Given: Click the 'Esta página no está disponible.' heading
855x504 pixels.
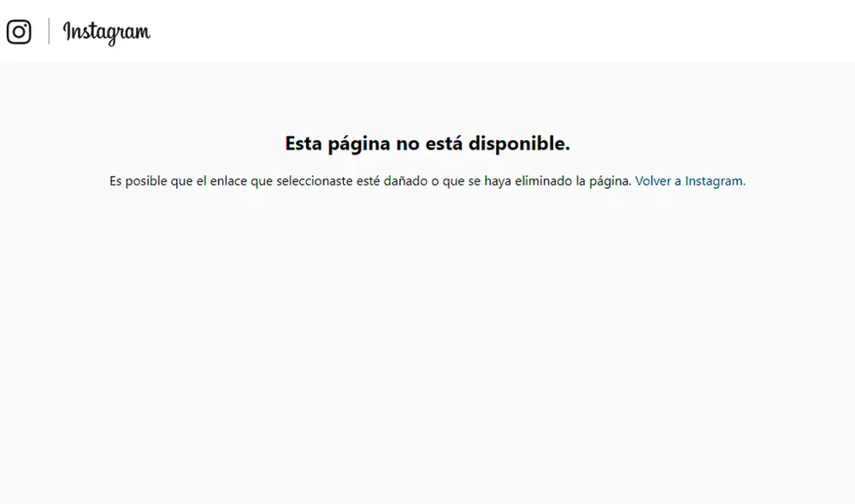Looking at the screenshot, I should click(x=427, y=144).
